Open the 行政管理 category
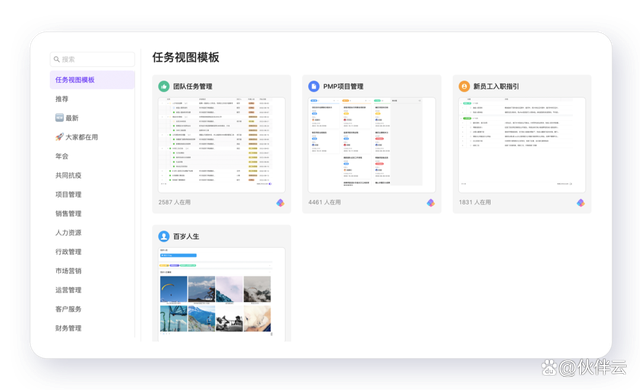Screen dimensions: 640x390 coord(68,252)
